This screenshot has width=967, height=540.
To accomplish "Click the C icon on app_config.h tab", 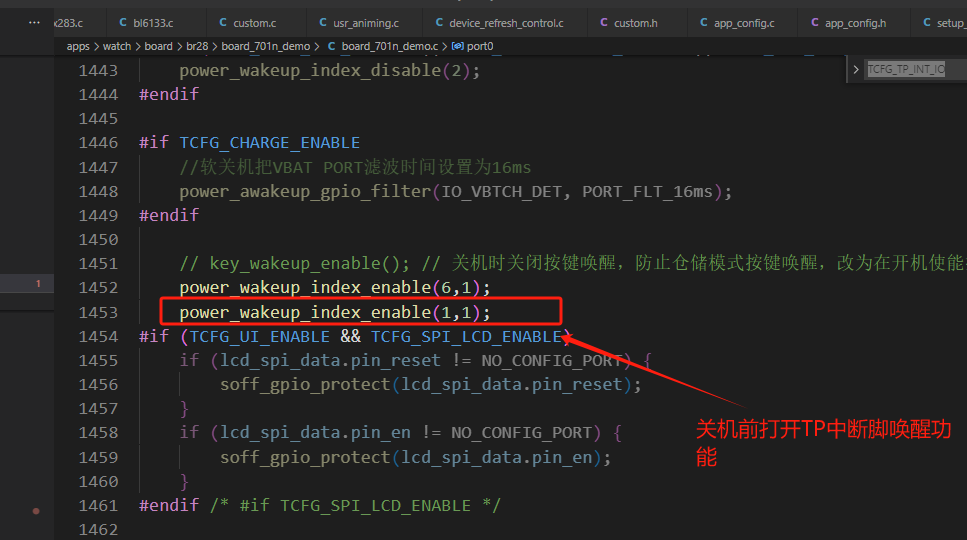I will point(815,23).
